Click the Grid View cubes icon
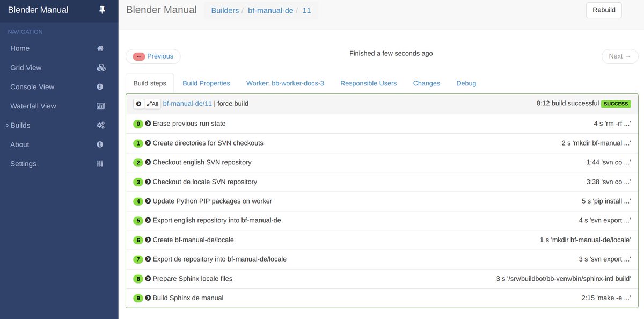Viewport: 644px width, 319px height. (101, 68)
